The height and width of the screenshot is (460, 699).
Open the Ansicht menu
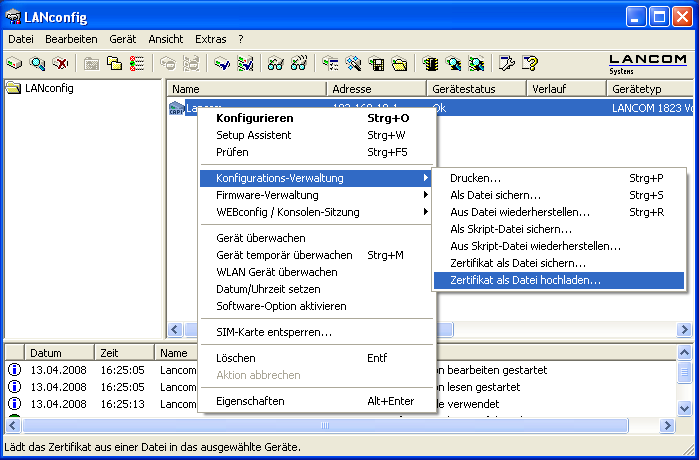click(x=166, y=39)
